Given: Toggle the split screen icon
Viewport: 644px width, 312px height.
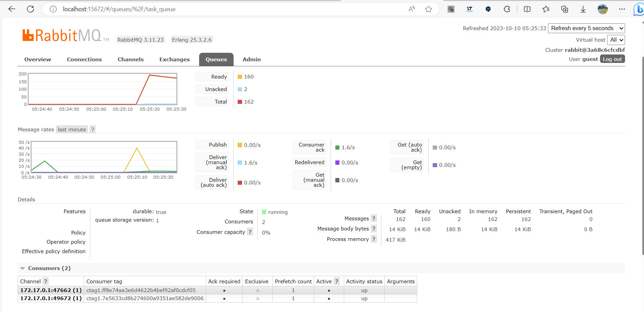Looking at the screenshot, I should click(x=527, y=9).
